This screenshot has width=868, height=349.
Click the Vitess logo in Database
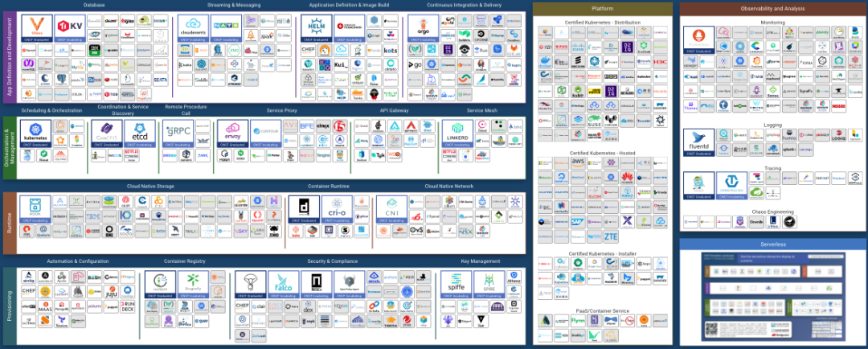(36, 27)
